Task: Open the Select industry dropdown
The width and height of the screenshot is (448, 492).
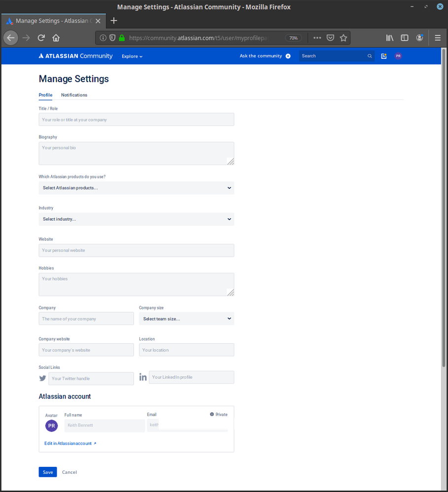Action: (136, 219)
